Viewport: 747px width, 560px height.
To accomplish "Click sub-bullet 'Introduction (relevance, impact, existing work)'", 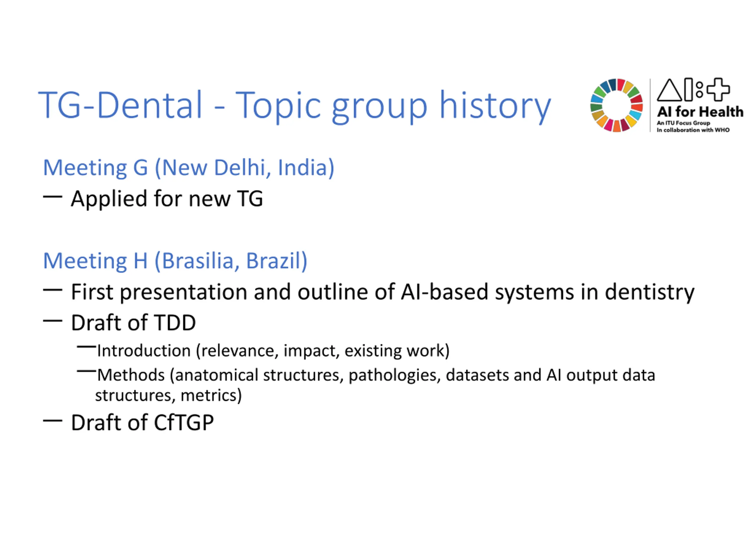I will pyautogui.click(x=273, y=351).
